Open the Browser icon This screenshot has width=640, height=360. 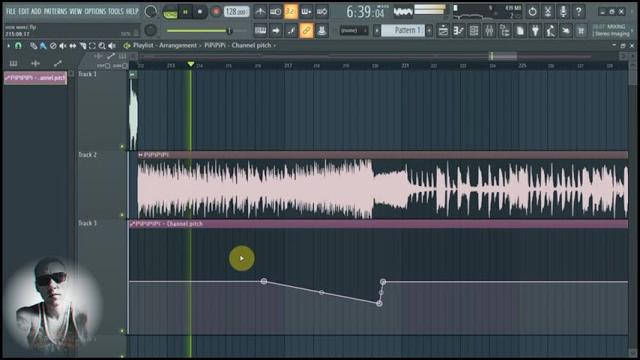coord(504,31)
